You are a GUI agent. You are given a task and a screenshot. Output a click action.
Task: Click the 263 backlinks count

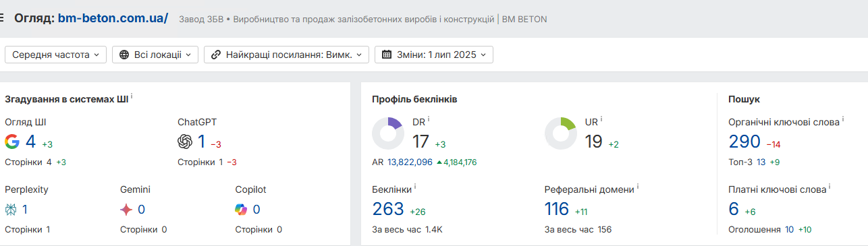click(x=388, y=210)
